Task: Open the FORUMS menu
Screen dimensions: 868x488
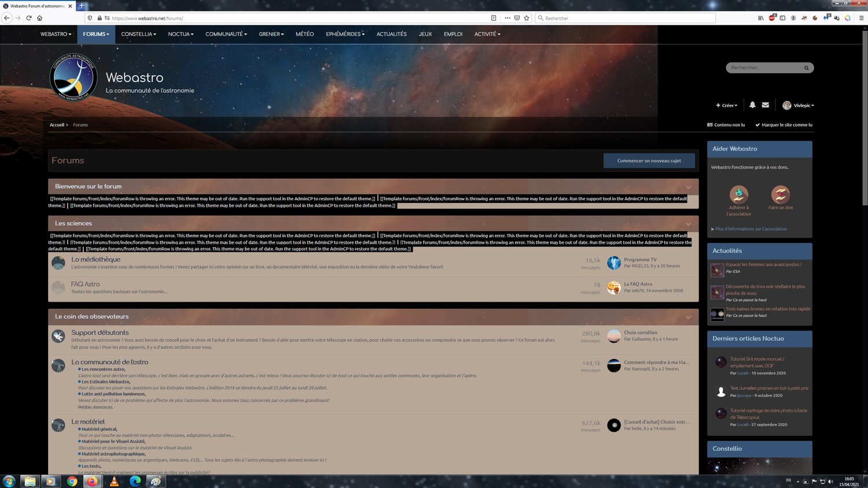Action: pos(96,34)
